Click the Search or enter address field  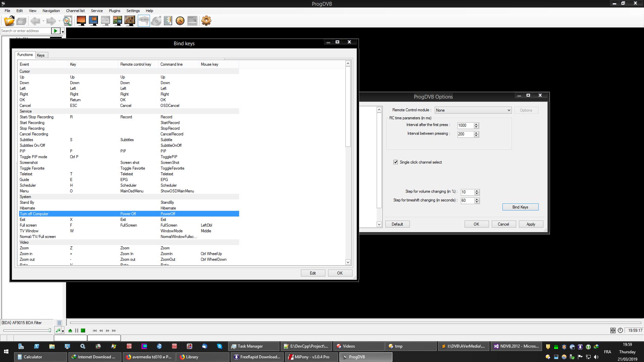(25, 31)
